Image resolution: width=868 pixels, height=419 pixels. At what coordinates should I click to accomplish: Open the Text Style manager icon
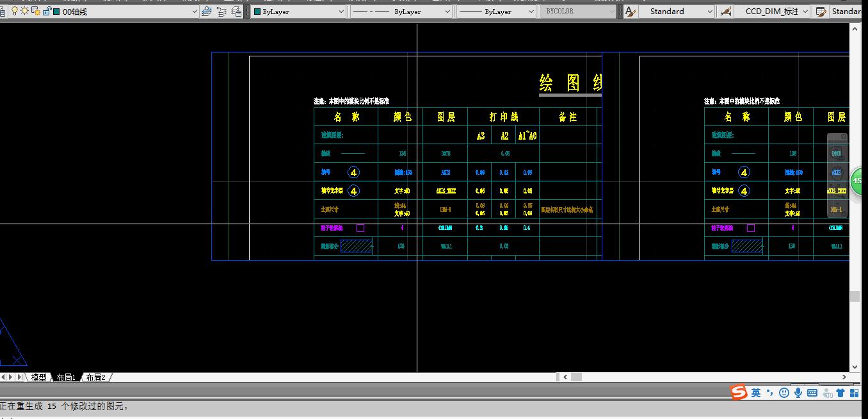631,12
